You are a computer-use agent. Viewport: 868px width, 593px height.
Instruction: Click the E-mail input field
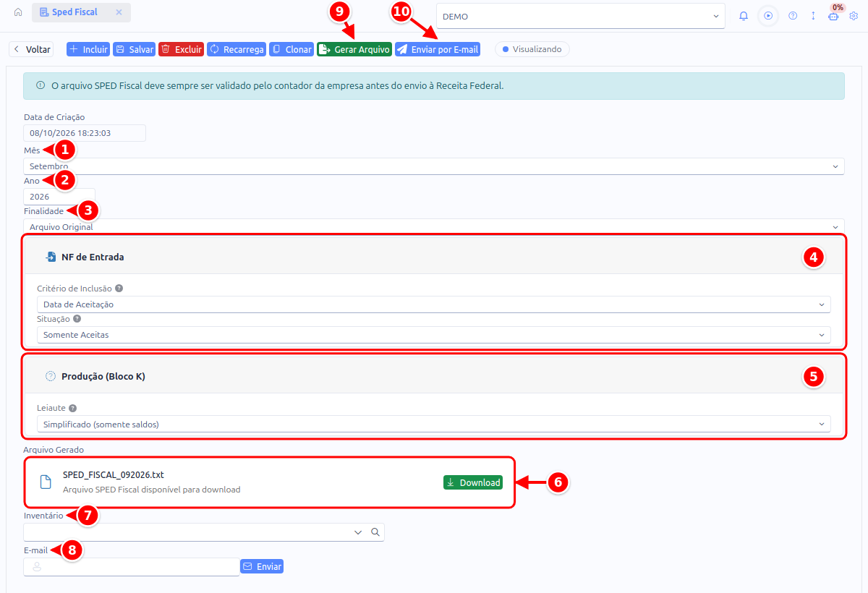point(131,567)
